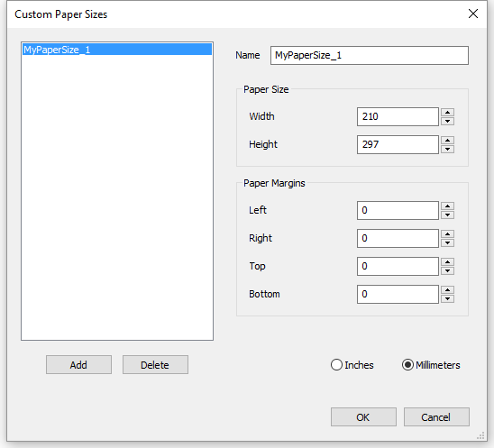Decrease the Right margin down arrow
The width and height of the screenshot is (494, 448).
pos(447,242)
